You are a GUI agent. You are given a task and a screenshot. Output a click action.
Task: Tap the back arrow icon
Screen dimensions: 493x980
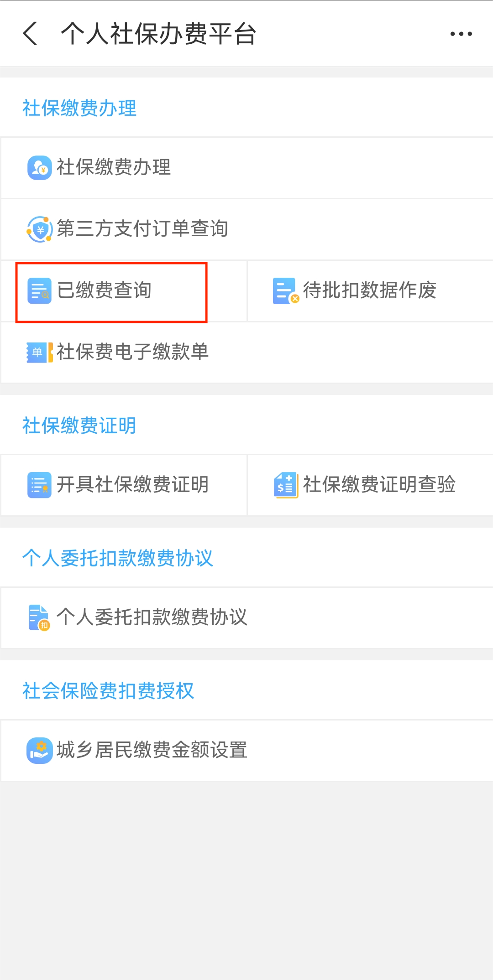(x=30, y=34)
